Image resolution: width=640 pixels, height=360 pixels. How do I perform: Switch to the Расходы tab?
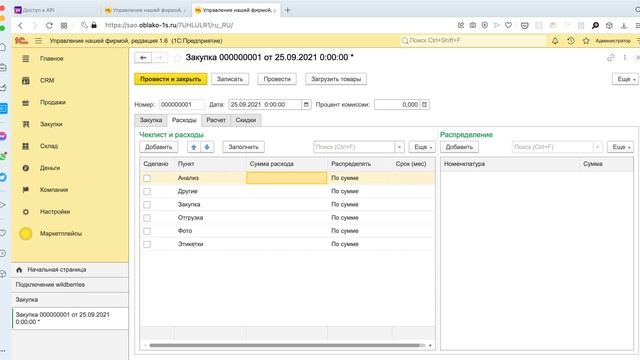184,120
